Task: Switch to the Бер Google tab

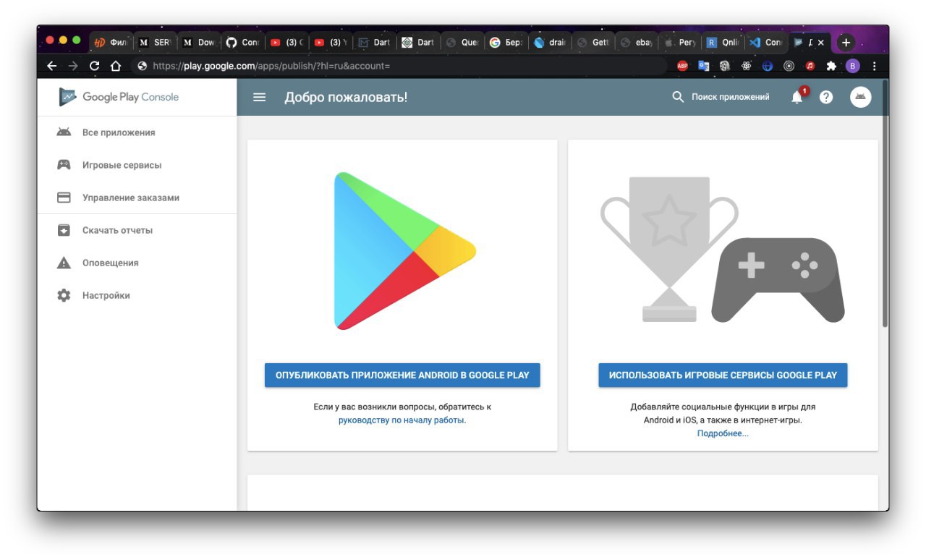Action: pyautogui.click(x=506, y=43)
